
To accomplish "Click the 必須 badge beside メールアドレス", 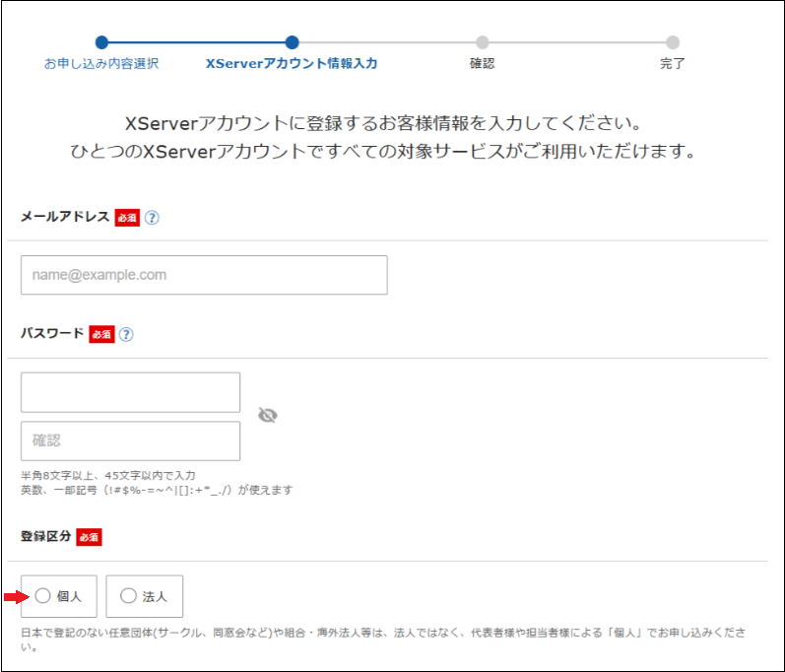I will (x=127, y=218).
